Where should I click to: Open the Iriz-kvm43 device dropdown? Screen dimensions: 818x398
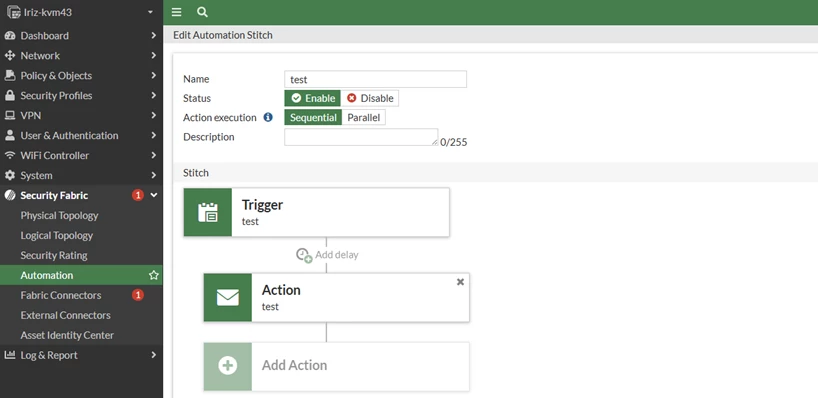150,12
